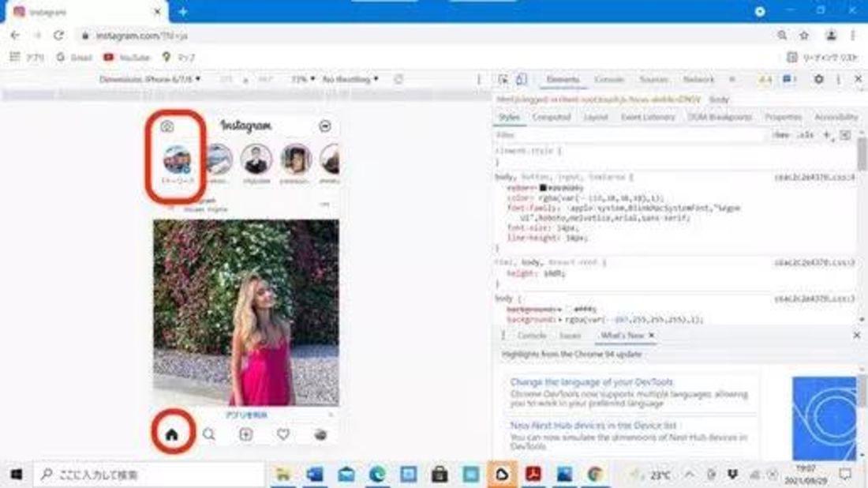Open Instagram search magnifier icon
Screen dimensions: 868x488
(208, 435)
